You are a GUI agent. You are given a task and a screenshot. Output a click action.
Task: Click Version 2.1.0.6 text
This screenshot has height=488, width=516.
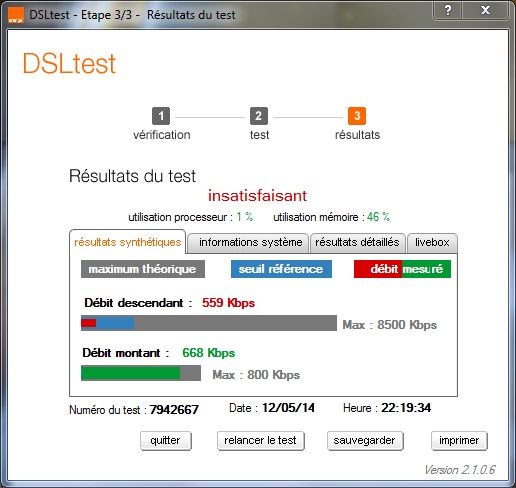pos(460,470)
